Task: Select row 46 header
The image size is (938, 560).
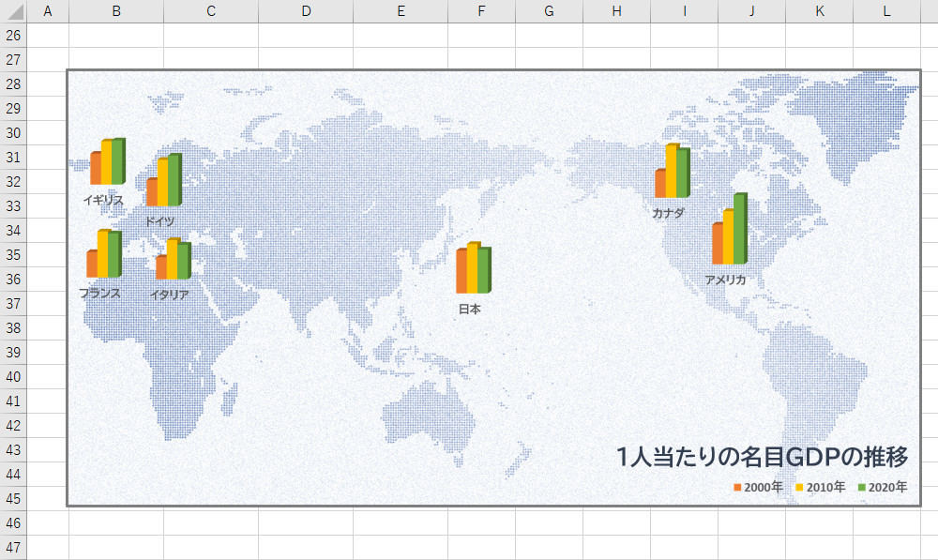Action: (x=13, y=523)
